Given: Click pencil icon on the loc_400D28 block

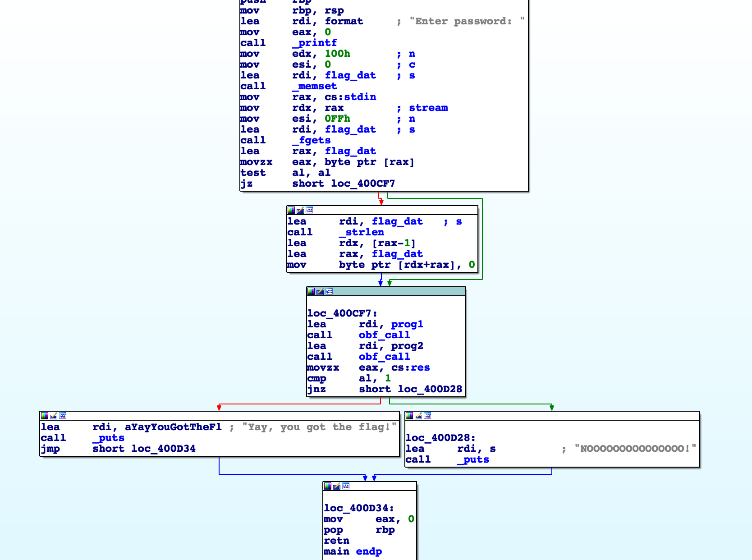Looking at the screenshot, I should pos(418,416).
